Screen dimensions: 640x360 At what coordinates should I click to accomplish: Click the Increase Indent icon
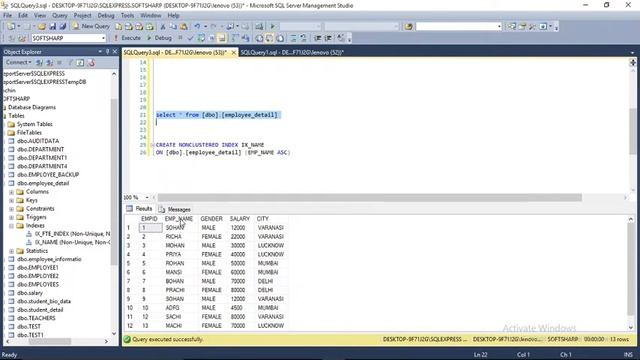328,38
